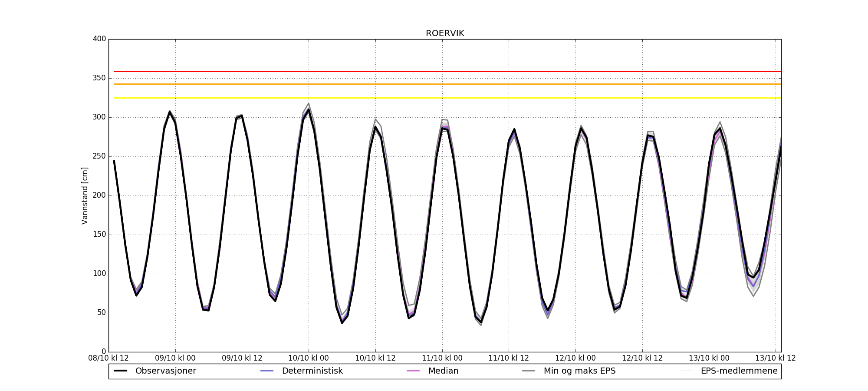The height and width of the screenshot is (391, 868).
Task: Click the Median legend text
Action: coord(443,371)
